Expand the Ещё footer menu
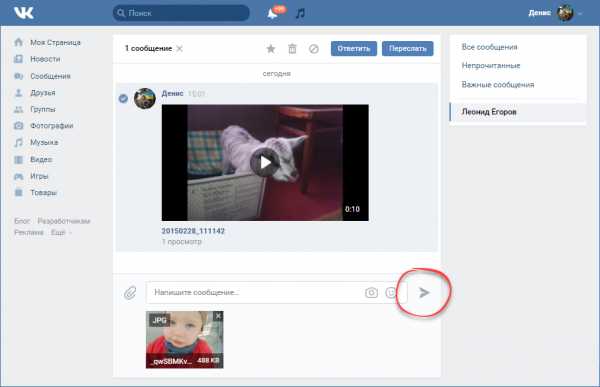 click(61, 232)
